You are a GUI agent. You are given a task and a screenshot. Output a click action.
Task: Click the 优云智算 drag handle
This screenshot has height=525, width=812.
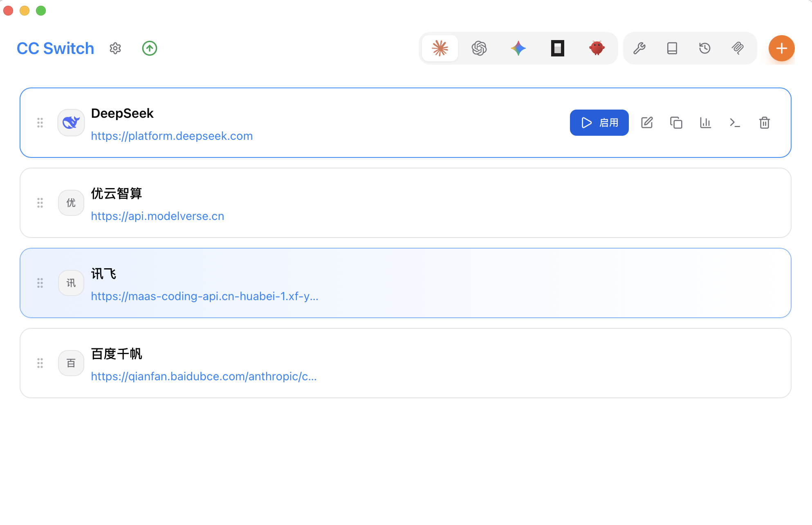pyautogui.click(x=40, y=203)
